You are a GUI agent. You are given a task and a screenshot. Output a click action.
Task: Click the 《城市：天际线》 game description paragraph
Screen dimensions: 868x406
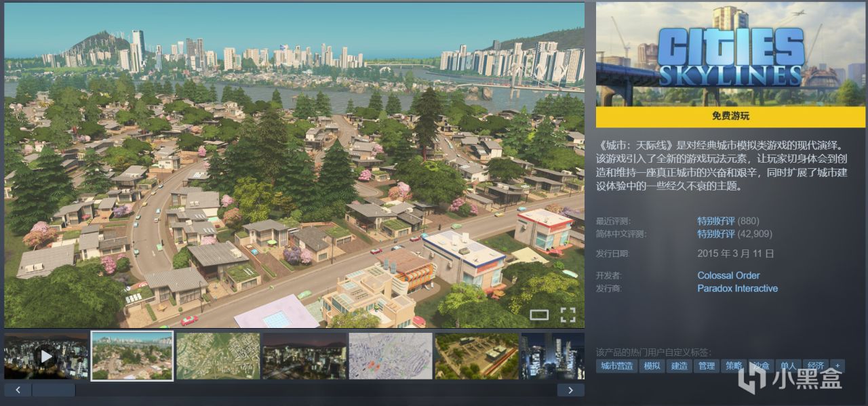722,165
